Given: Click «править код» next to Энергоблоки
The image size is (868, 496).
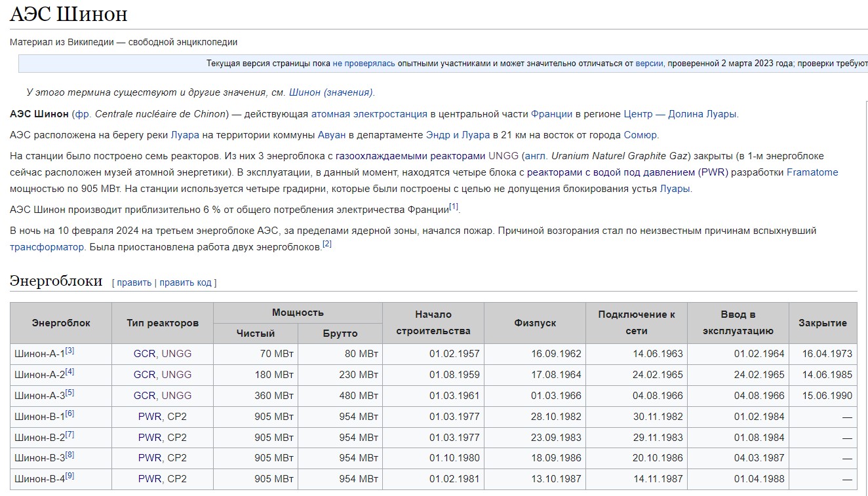Looking at the screenshot, I should [x=186, y=282].
